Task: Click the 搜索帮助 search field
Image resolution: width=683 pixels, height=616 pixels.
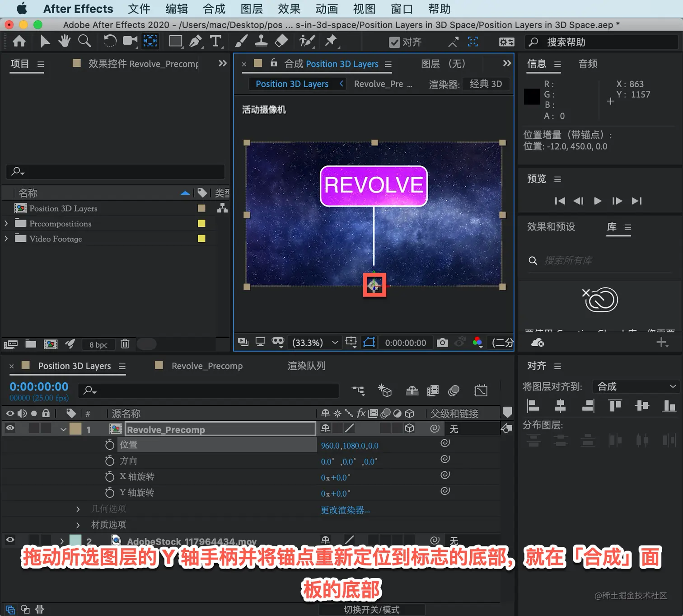Action: 601,42
